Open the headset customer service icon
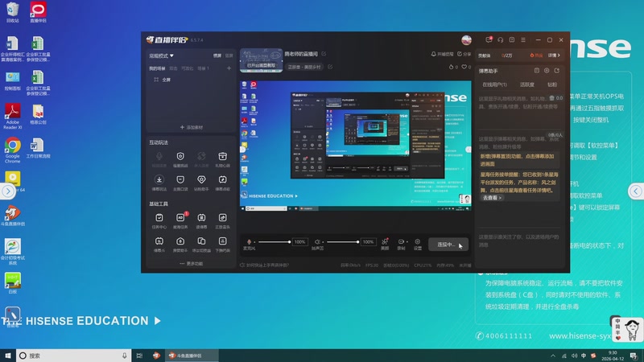This screenshot has width=644, height=362. click(500, 39)
